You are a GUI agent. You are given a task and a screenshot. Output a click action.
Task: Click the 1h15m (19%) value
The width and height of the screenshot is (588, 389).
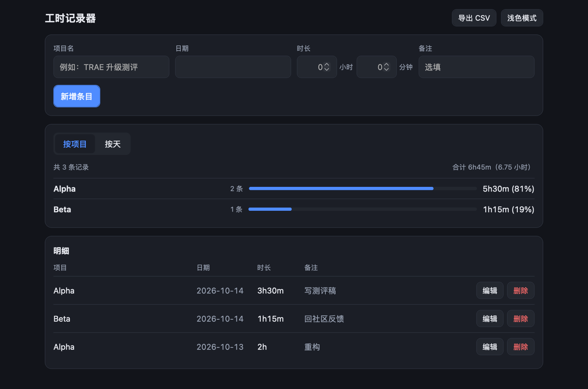[509, 210]
